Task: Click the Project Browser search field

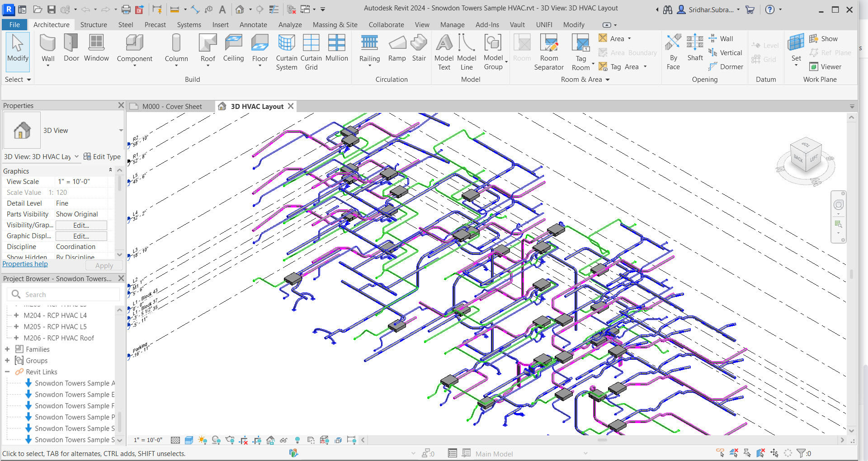Action: [63, 294]
